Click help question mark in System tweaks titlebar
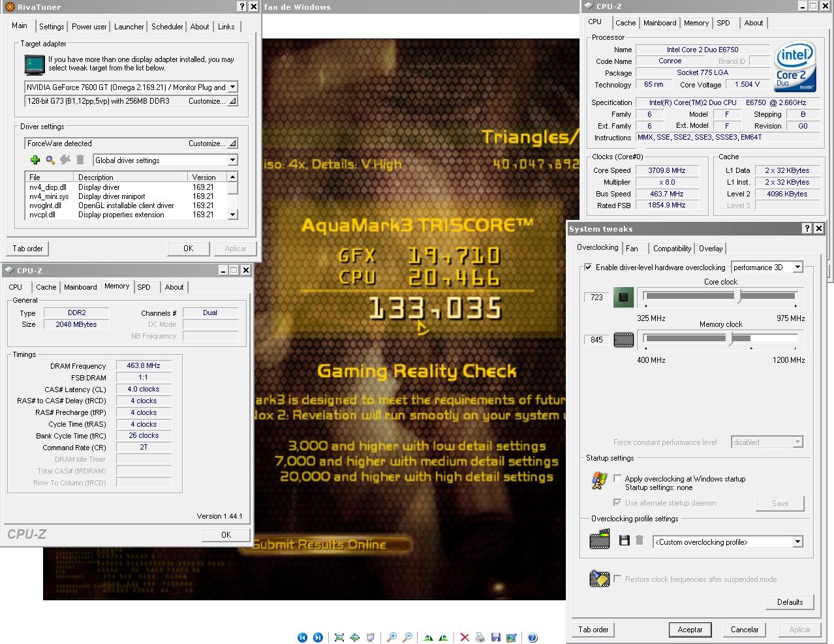This screenshot has width=834, height=644. [807, 228]
